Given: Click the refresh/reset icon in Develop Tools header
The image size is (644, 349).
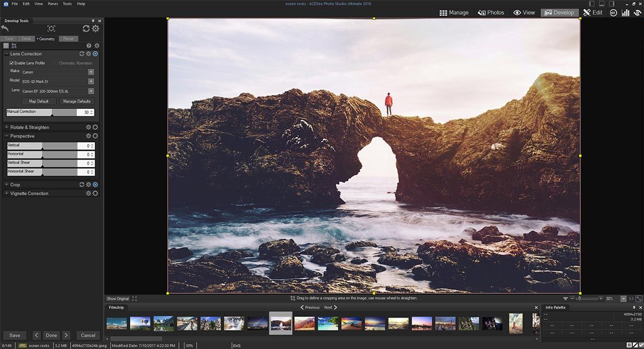Looking at the screenshot, I should [x=86, y=28].
